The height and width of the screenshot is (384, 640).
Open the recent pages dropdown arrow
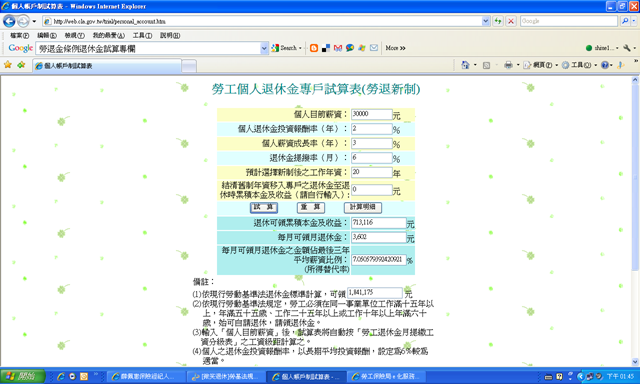coord(34,21)
